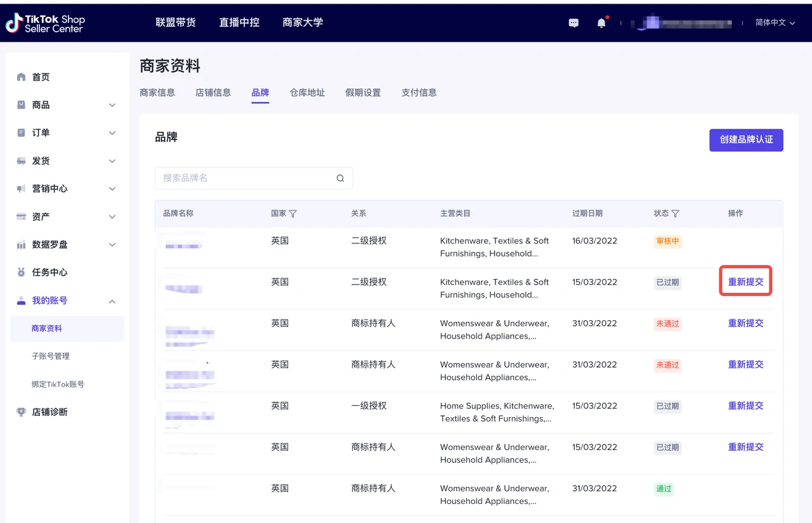Viewport: 812px width, 523px height.
Task: Click the highlighted 重新提交 link
Action: point(745,282)
